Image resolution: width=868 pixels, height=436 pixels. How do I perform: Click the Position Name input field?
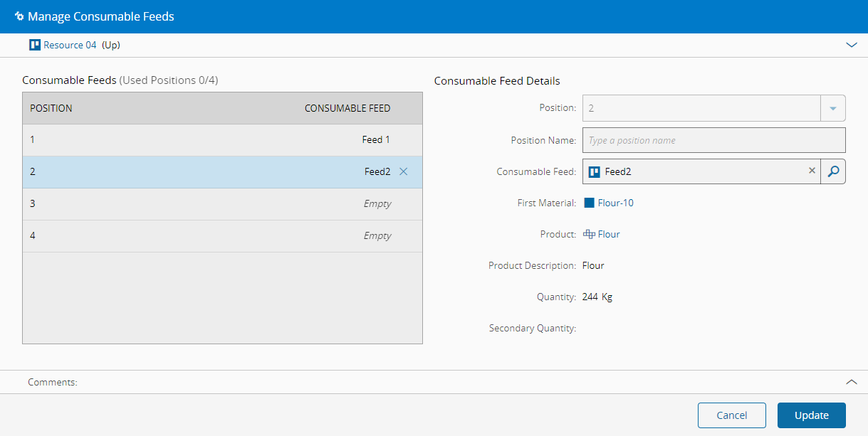(x=713, y=140)
